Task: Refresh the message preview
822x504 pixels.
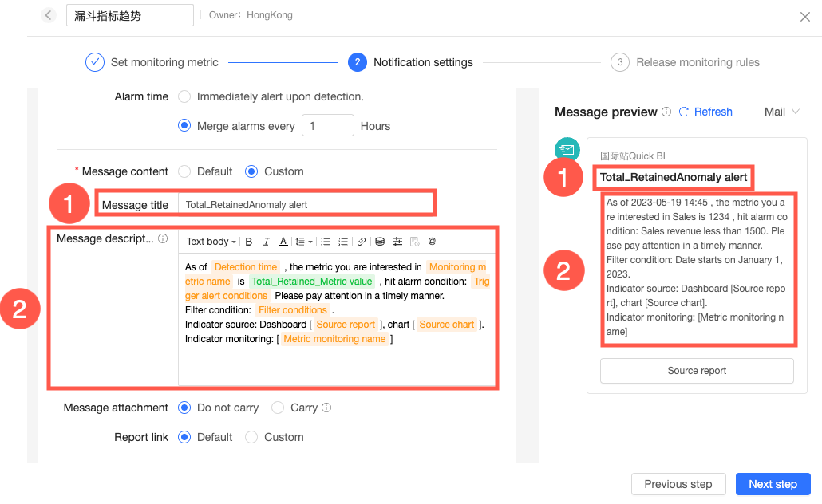Action: (x=705, y=112)
